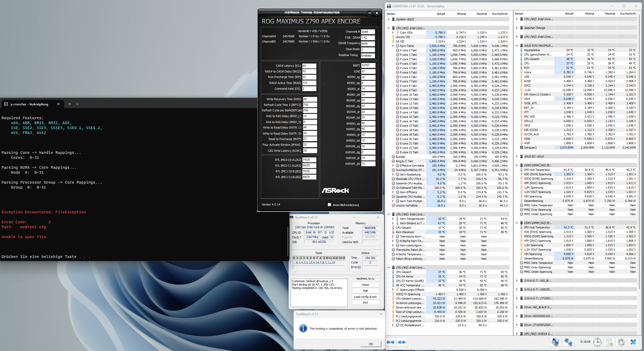644x351 pixels.
Task: Click the DRAM Frequency value field
Action: point(368,44)
